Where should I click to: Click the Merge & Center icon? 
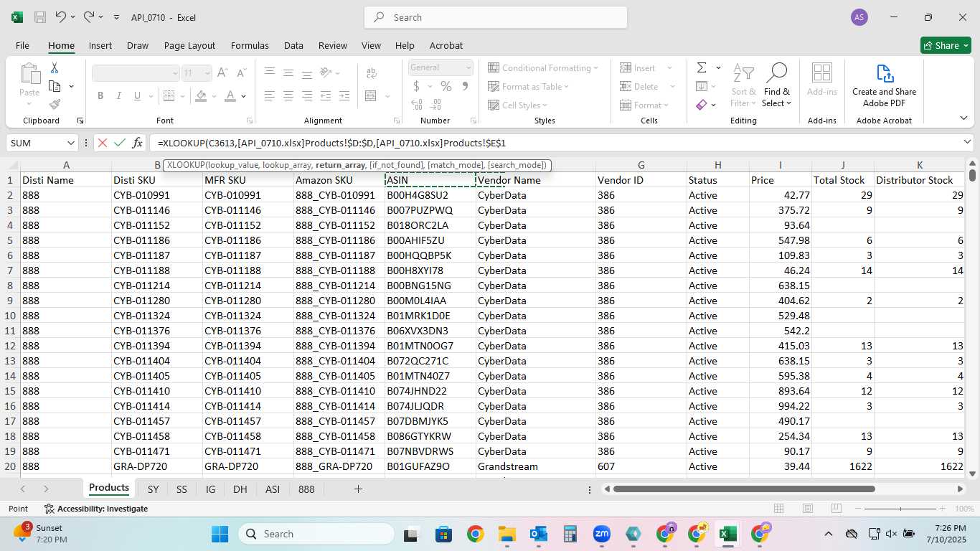372,96
